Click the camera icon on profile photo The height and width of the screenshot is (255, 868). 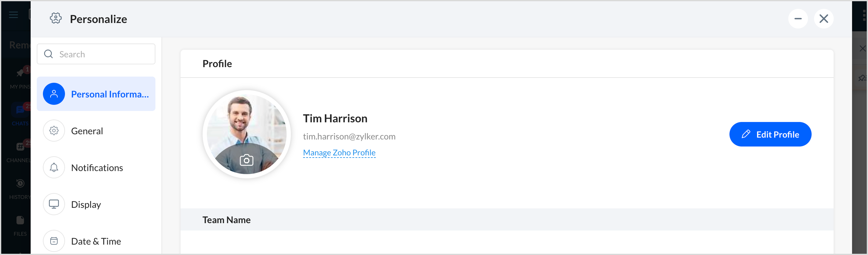tap(246, 160)
